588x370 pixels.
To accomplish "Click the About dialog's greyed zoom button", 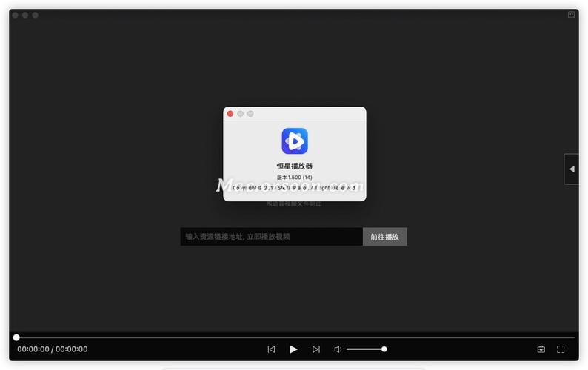I will click(x=250, y=114).
